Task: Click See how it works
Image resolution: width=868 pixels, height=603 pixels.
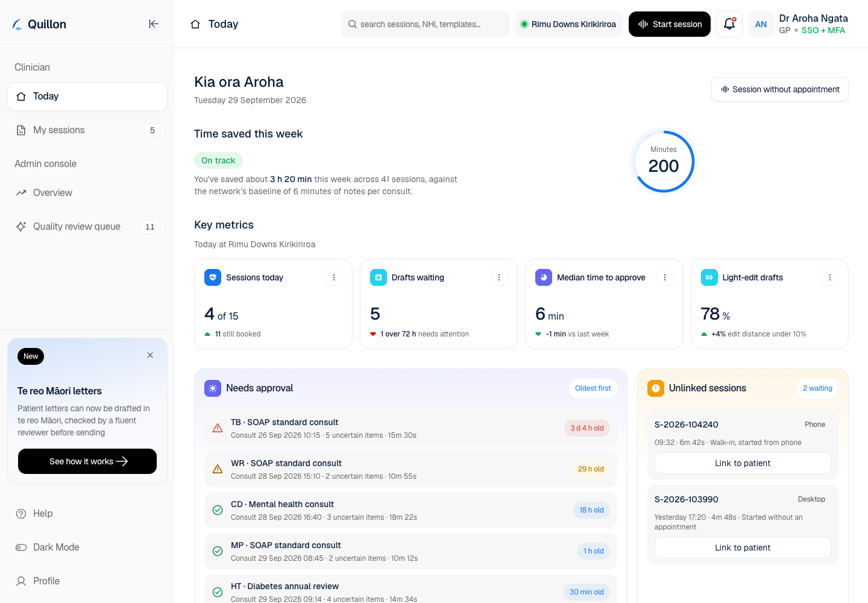Action: [87, 461]
